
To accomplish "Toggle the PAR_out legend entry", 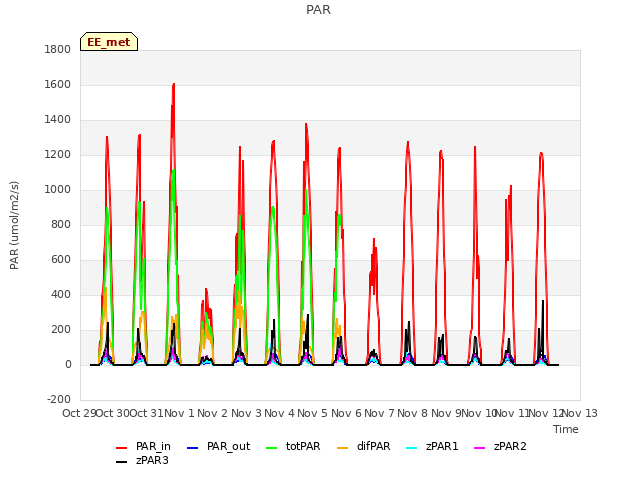I will (218, 447).
